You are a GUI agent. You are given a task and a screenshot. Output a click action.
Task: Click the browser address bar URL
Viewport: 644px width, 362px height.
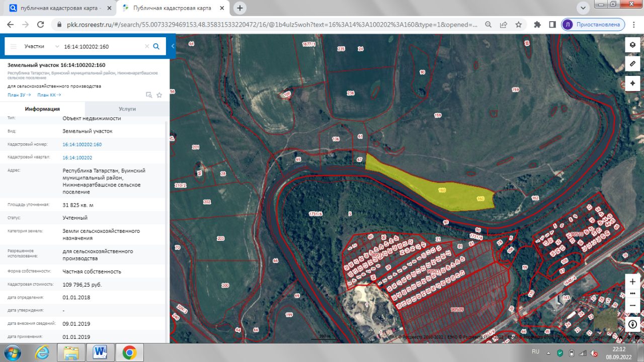pyautogui.click(x=272, y=24)
